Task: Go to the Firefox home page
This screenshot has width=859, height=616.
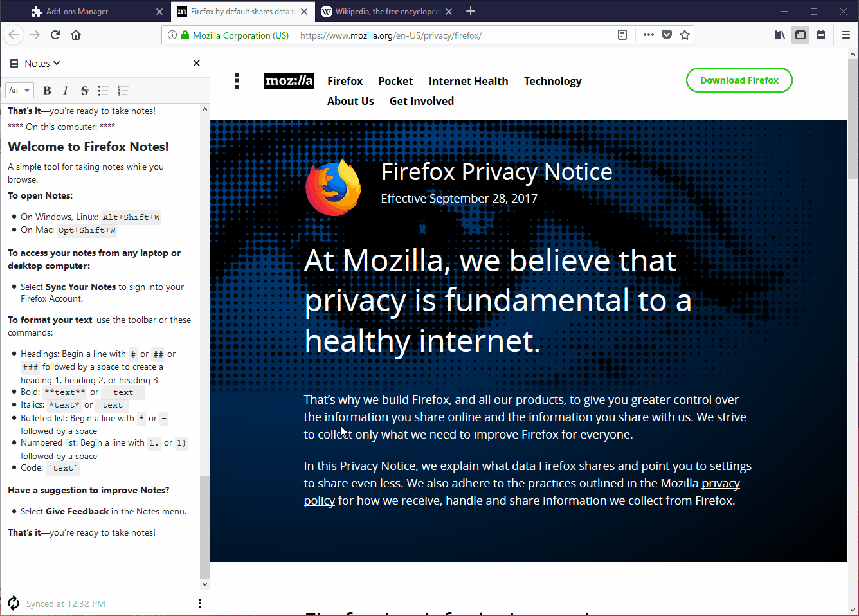Action: (76, 35)
